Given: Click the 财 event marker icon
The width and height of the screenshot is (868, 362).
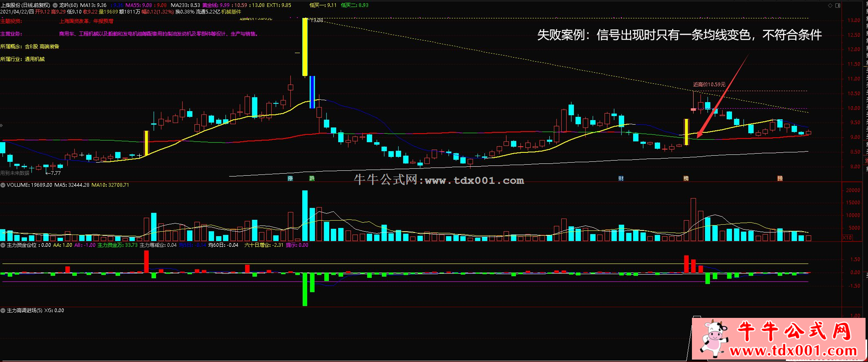Looking at the screenshot, I should pos(621,179).
